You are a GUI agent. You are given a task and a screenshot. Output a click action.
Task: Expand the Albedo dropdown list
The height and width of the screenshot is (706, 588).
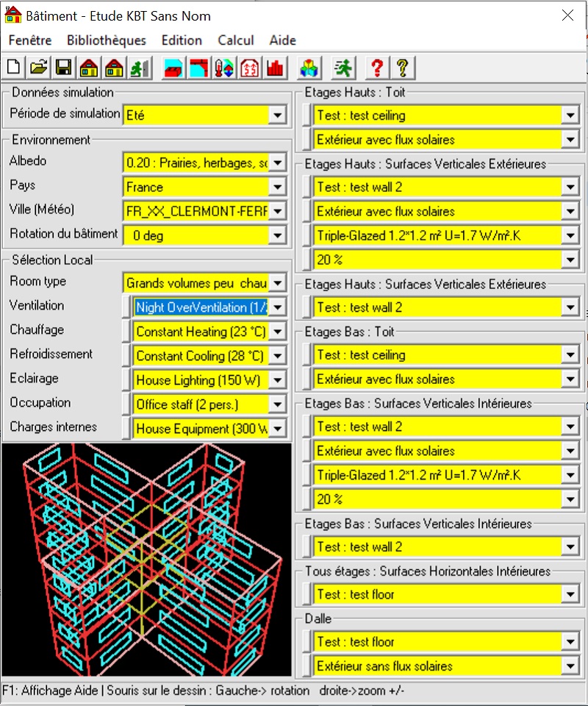click(x=276, y=163)
